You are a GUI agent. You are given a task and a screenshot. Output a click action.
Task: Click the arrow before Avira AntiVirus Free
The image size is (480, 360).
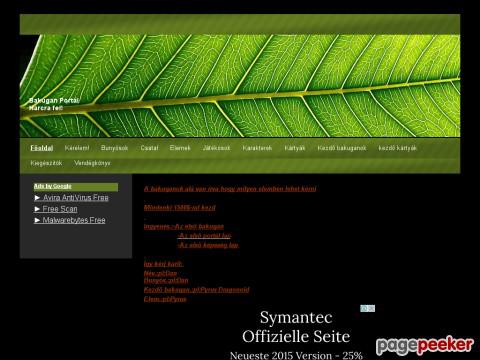click(x=37, y=198)
